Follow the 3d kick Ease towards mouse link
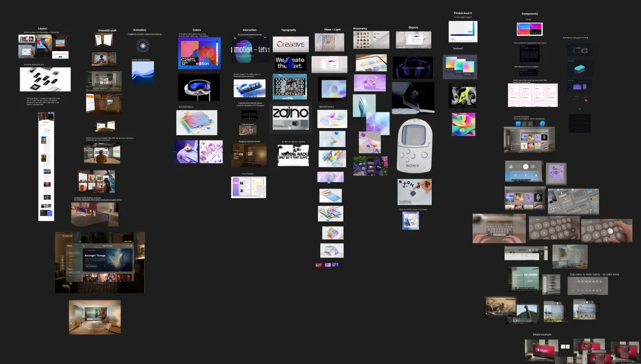641x364 pixels. (249, 34)
